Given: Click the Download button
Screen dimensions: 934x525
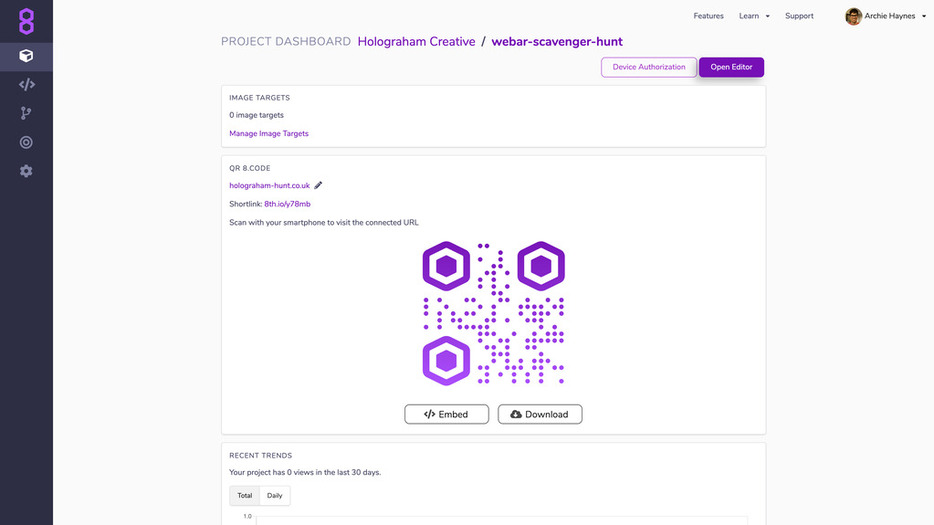Looking at the screenshot, I should point(540,414).
